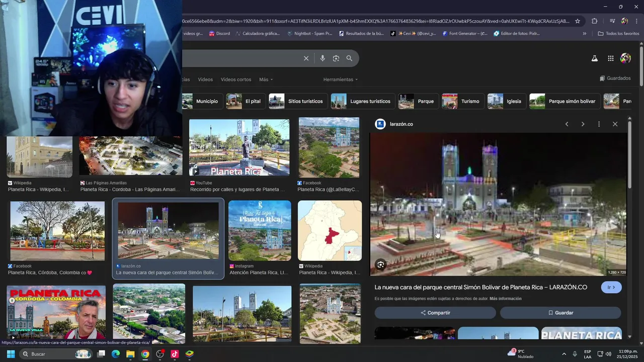Open the Chrome profile avatar in toolbar
Viewport: 644px width, 362px height.
pyautogui.click(x=624, y=21)
